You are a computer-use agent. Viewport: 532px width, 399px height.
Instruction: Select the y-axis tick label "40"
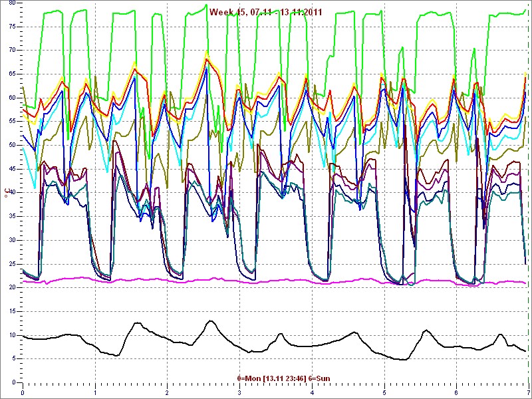pyautogui.click(x=12, y=193)
